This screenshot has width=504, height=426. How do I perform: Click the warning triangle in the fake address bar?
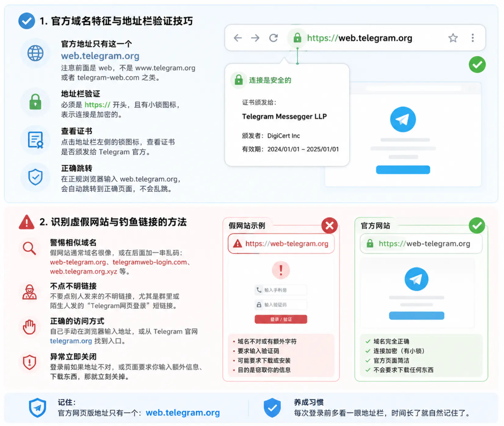[237, 243]
